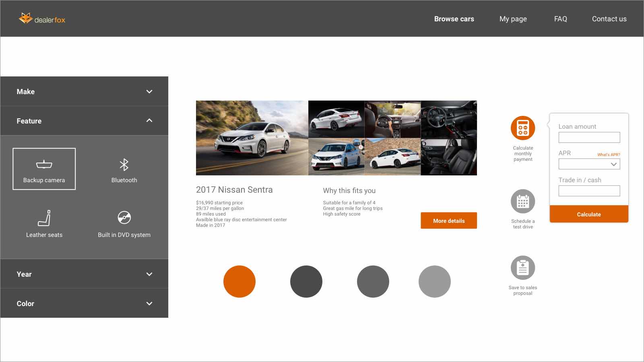Go to My page
This screenshot has height=362, width=644.
513,19
